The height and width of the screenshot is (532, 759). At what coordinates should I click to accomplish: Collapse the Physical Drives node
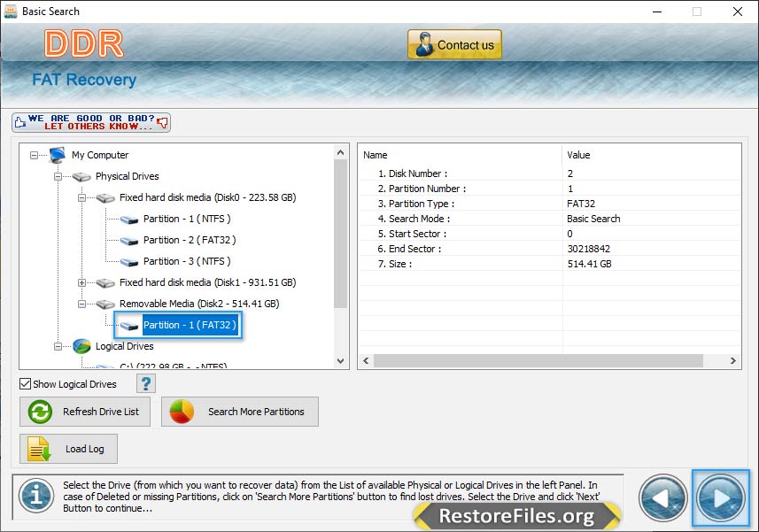[x=58, y=176]
